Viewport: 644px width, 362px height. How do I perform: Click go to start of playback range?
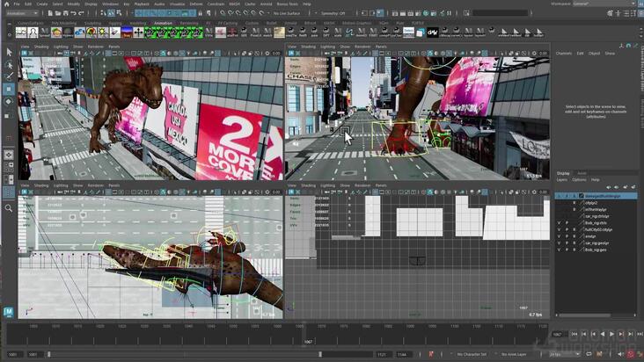574,334
